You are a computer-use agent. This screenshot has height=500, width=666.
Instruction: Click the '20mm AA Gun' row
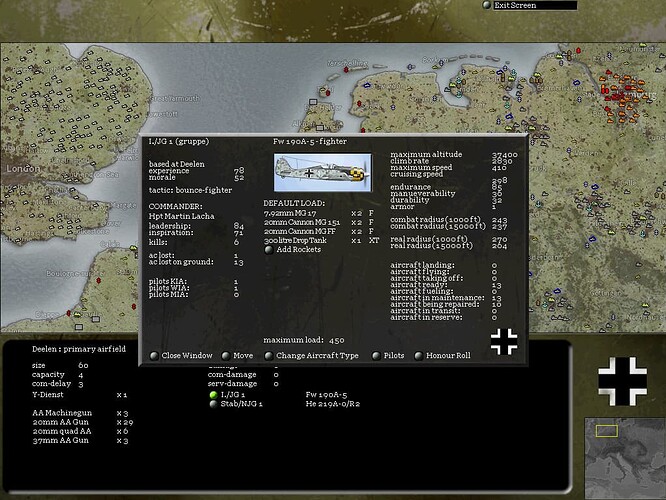click(x=83, y=422)
